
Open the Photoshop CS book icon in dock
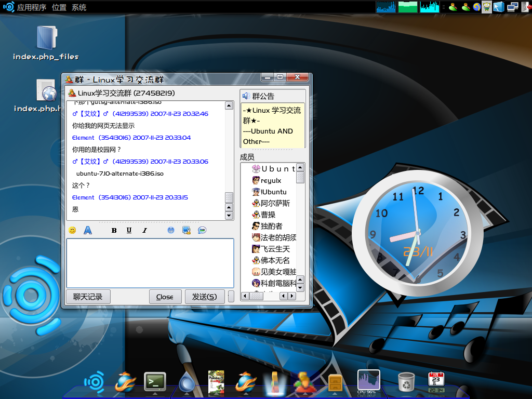pyautogui.click(x=216, y=382)
